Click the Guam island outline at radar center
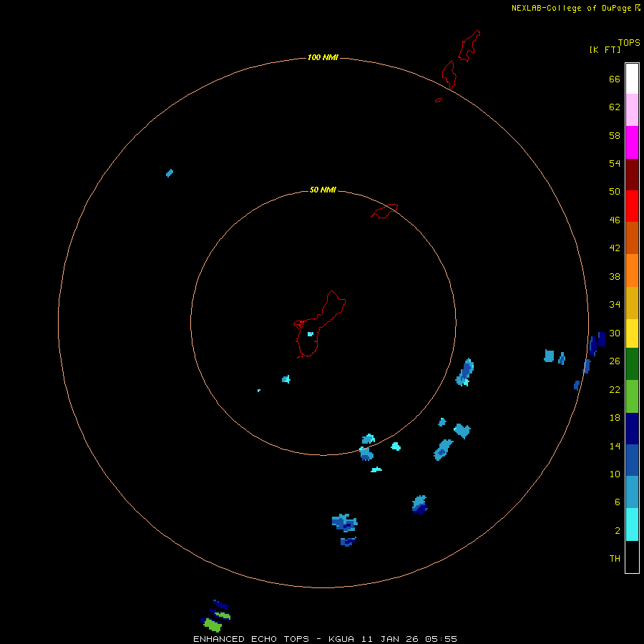This screenshot has width=644, height=644. (x=320, y=324)
